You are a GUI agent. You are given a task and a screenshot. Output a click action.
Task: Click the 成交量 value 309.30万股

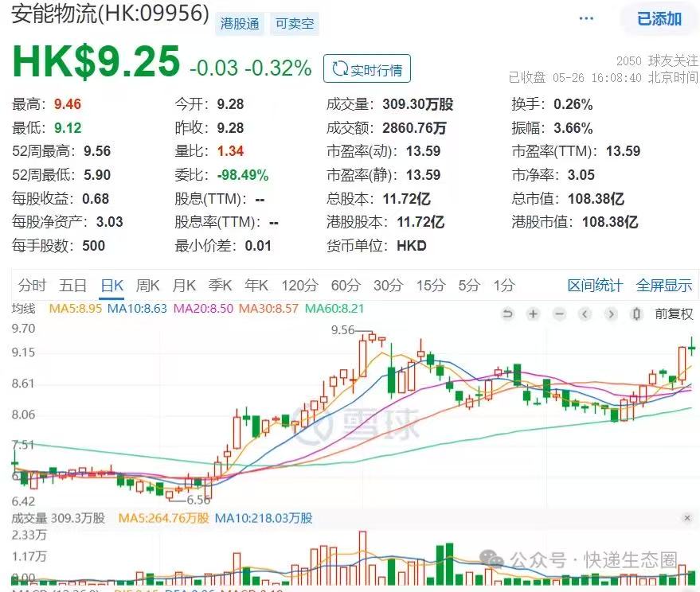418,104
